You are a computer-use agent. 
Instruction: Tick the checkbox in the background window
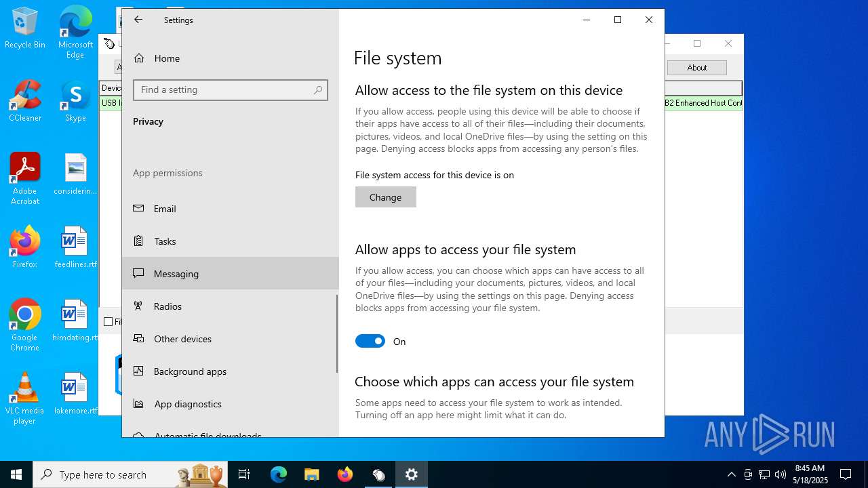click(x=108, y=322)
